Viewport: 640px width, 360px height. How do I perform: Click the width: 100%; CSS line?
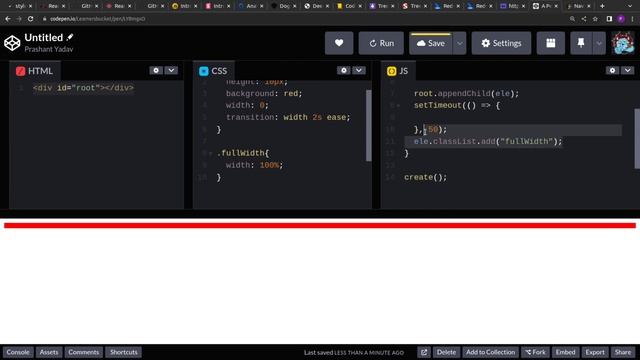(x=254, y=165)
